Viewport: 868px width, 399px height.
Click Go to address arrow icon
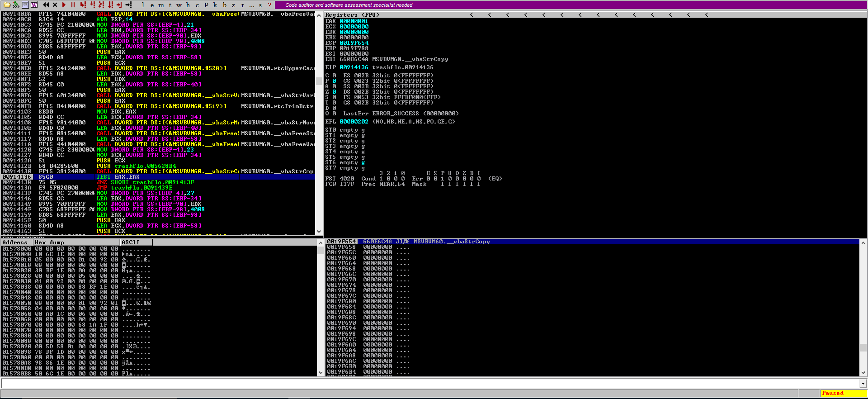pyautogui.click(x=129, y=5)
